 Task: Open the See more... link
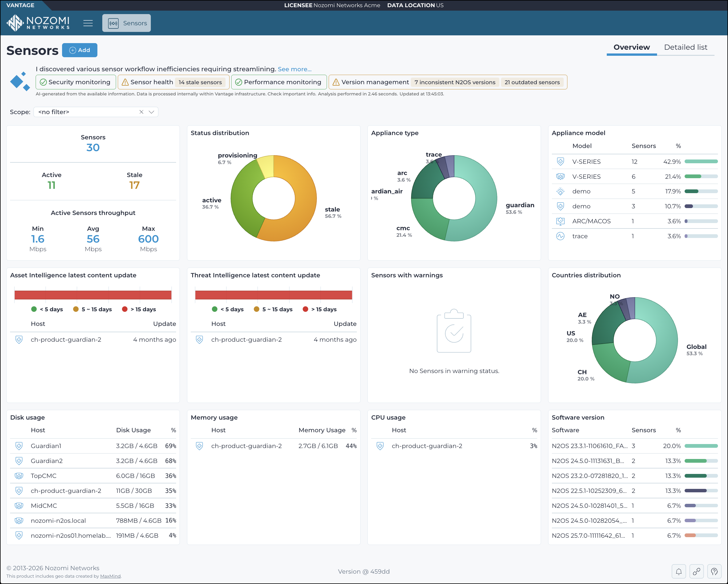click(x=294, y=69)
